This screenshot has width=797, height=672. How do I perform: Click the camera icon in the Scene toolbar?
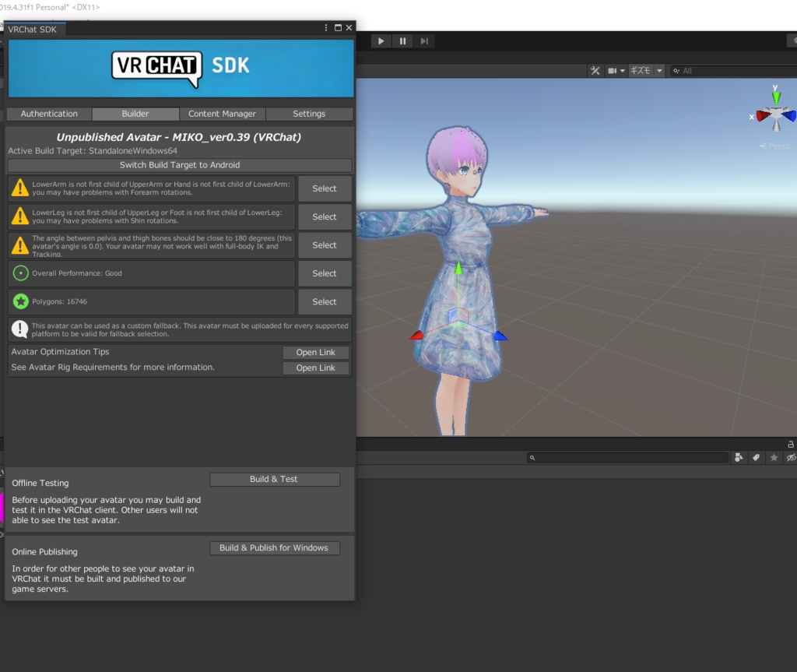[612, 70]
